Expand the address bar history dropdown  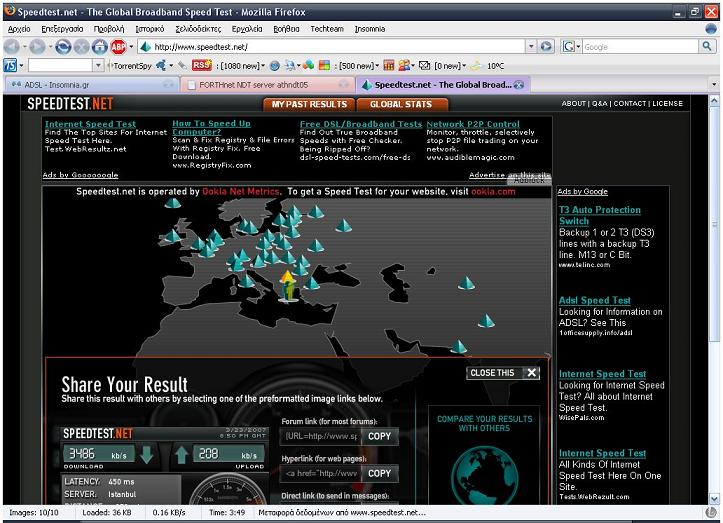[x=531, y=47]
